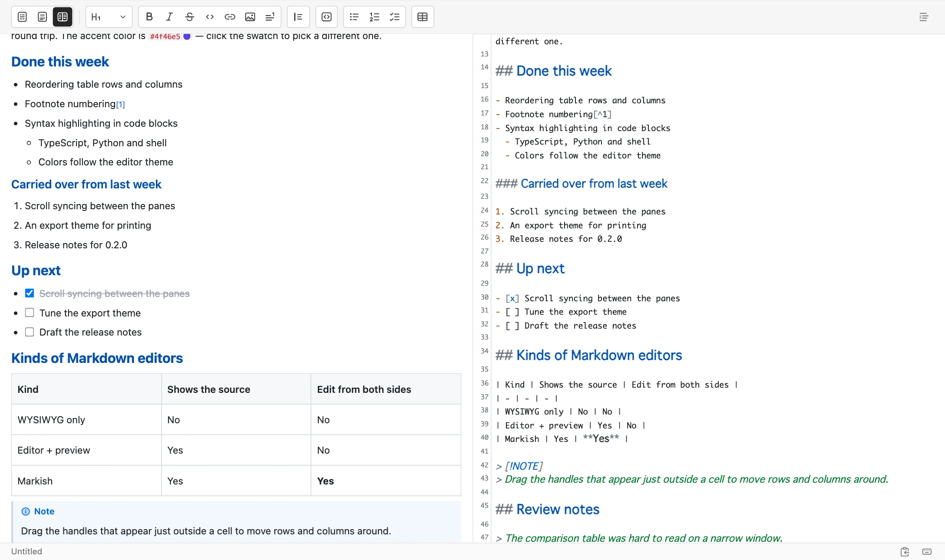Click the 'Edit from both sides' column header
This screenshot has height=560, width=945.
coord(386,389)
